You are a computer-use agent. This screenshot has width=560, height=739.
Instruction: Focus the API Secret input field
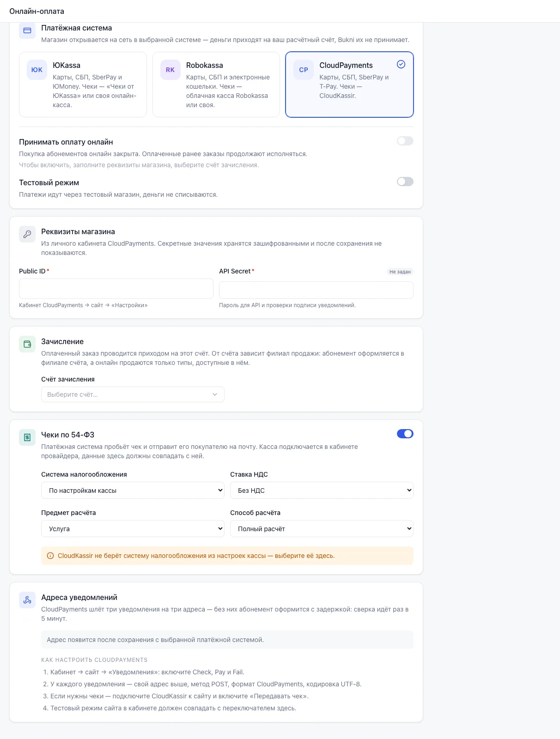pyautogui.click(x=316, y=290)
